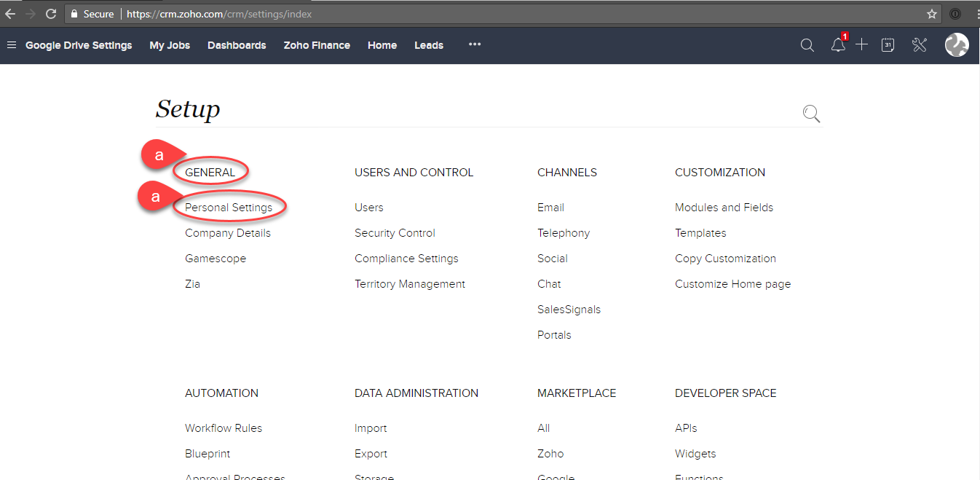Screen dimensions: 980x480
Task: Click the USERS AND CONTROL heading
Action: (414, 173)
